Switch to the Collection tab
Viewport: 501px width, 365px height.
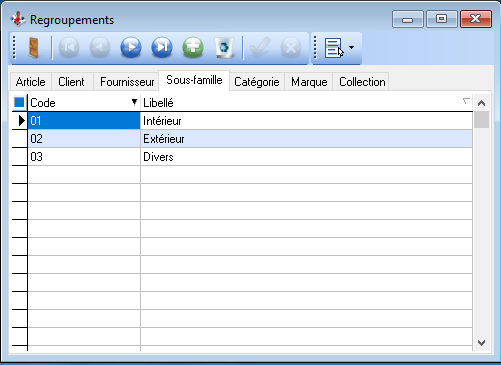(362, 82)
